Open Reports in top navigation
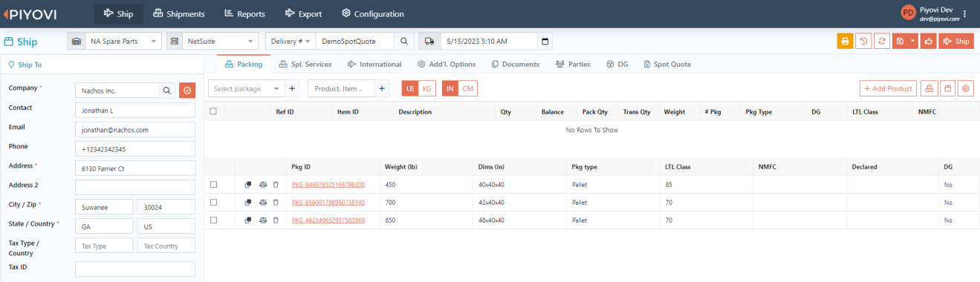The width and height of the screenshot is (980, 282). pos(244,13)
